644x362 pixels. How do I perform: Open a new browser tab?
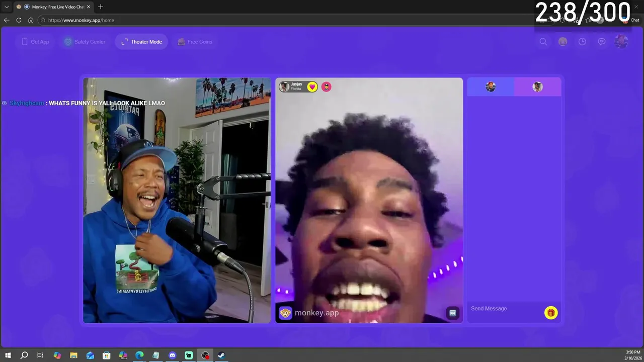101,7
